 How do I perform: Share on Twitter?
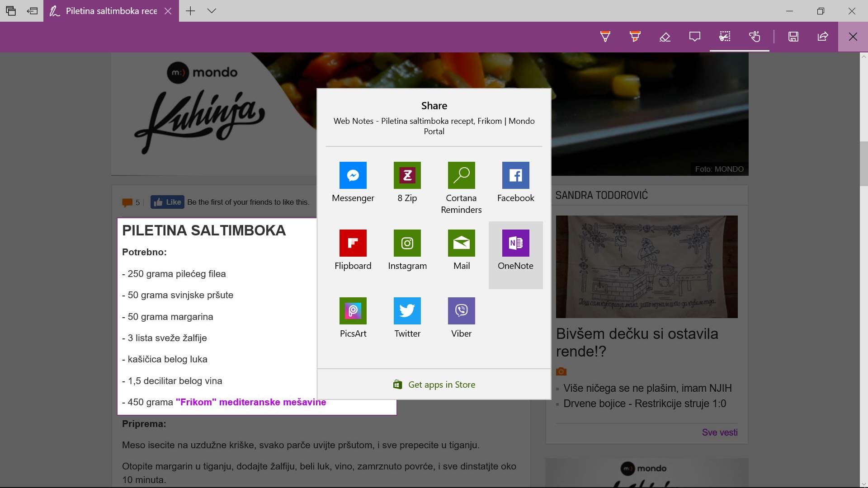coord(407,311)
